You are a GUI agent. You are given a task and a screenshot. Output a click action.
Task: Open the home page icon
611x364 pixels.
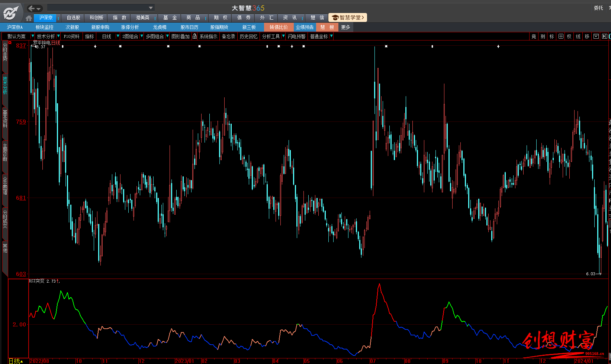click(29, 18)
